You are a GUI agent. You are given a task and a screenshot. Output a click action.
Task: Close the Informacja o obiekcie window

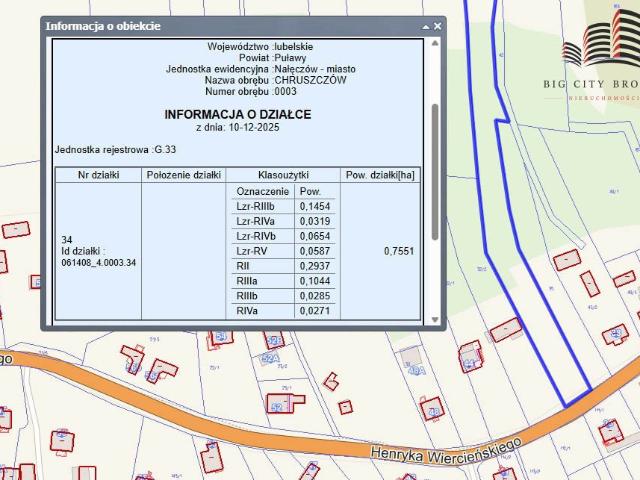[437, 26]
